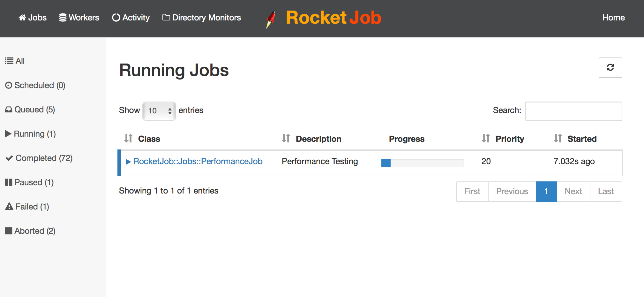Screen dimensions: 644x297
Task: Open RocketJob::Jobs::PerformanceJob link
Action: (x=198, y=161)
